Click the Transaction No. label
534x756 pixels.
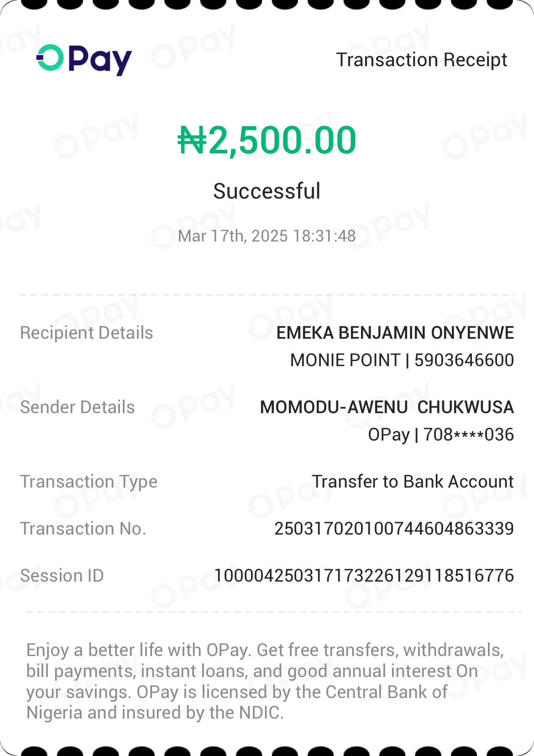pyautogui.click(x=83, y=529)
